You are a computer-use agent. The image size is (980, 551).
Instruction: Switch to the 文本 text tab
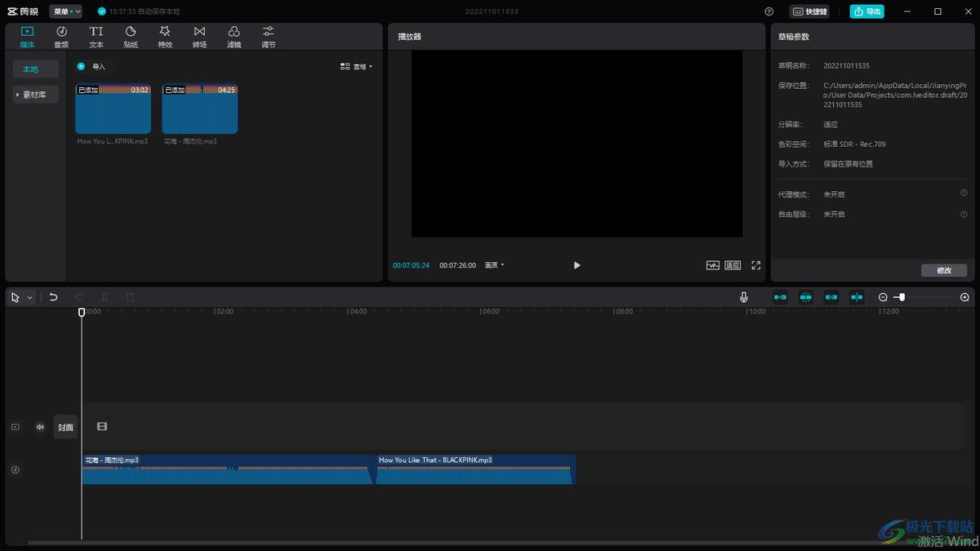tap(96, 36)
